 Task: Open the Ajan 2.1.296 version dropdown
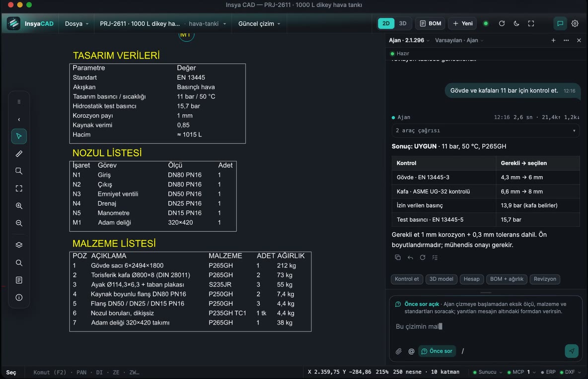tap(409, 41)
